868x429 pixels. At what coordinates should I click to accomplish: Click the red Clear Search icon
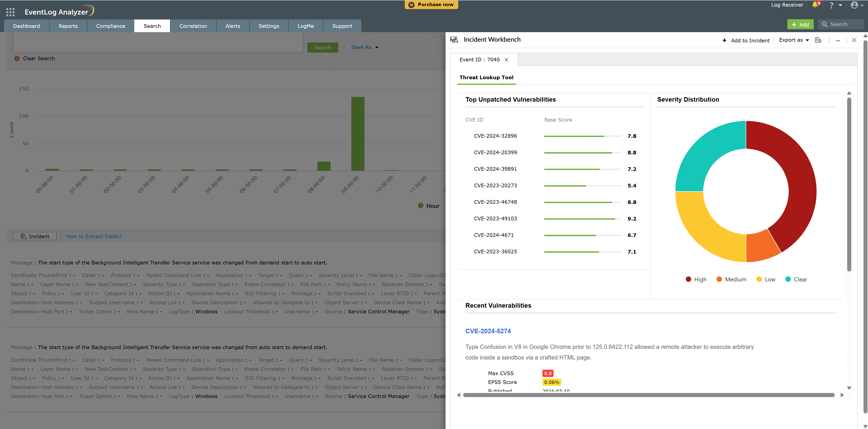[17, 59]
